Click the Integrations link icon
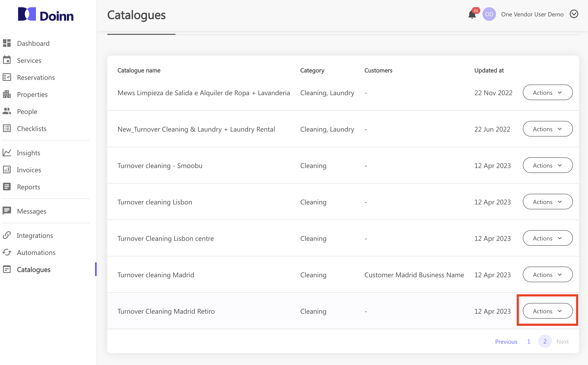588x365 pixels. pyautogui.click(x=7, y=235)
